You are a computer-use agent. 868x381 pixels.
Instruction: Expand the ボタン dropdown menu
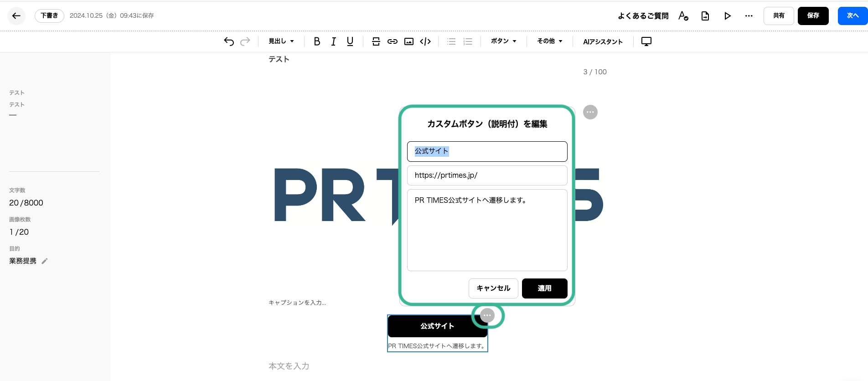click(503, 41)
